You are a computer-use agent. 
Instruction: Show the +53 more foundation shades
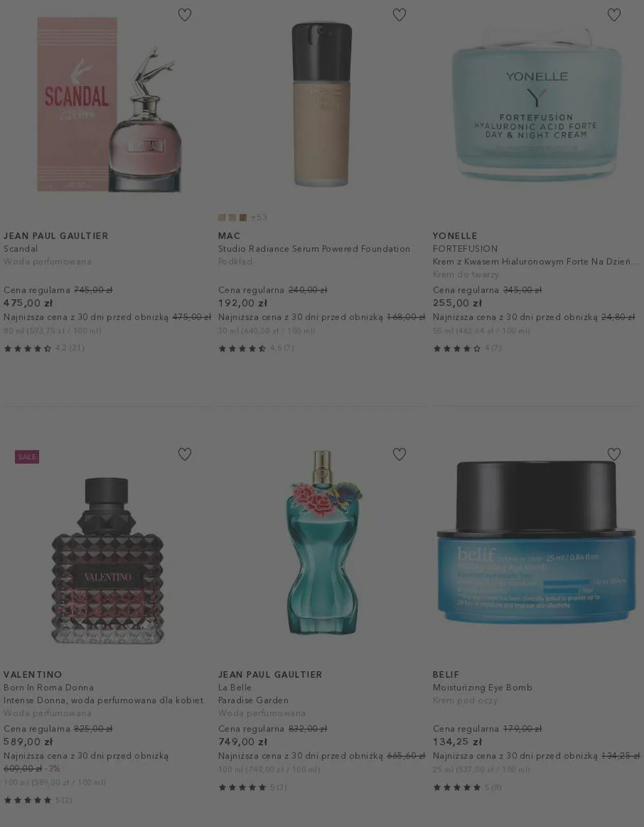259,217
